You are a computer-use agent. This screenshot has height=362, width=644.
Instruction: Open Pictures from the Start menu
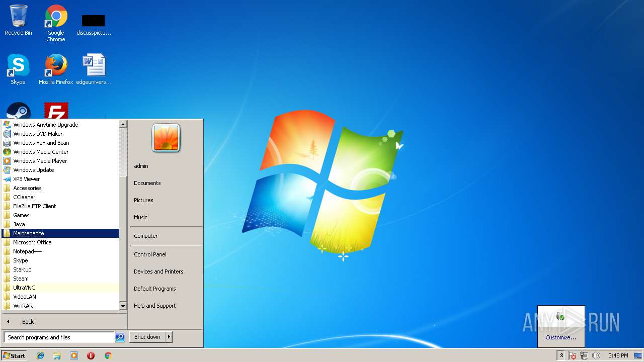[x=166, y=200]
